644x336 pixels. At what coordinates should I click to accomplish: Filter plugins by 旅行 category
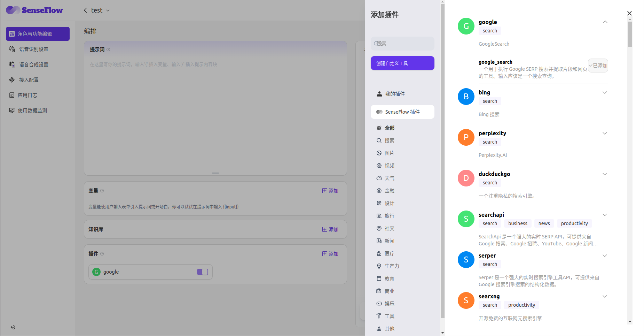pyautogui.click(x=386, y=216)
